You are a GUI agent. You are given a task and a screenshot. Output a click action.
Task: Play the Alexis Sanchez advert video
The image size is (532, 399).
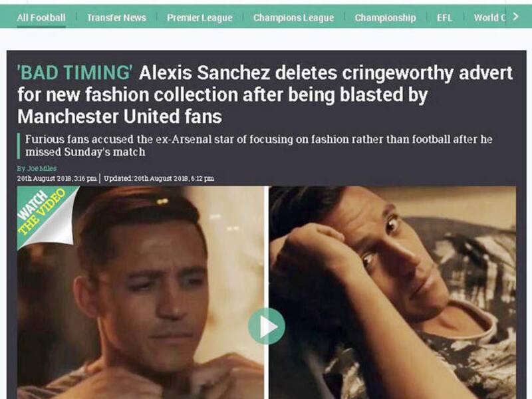267,326
